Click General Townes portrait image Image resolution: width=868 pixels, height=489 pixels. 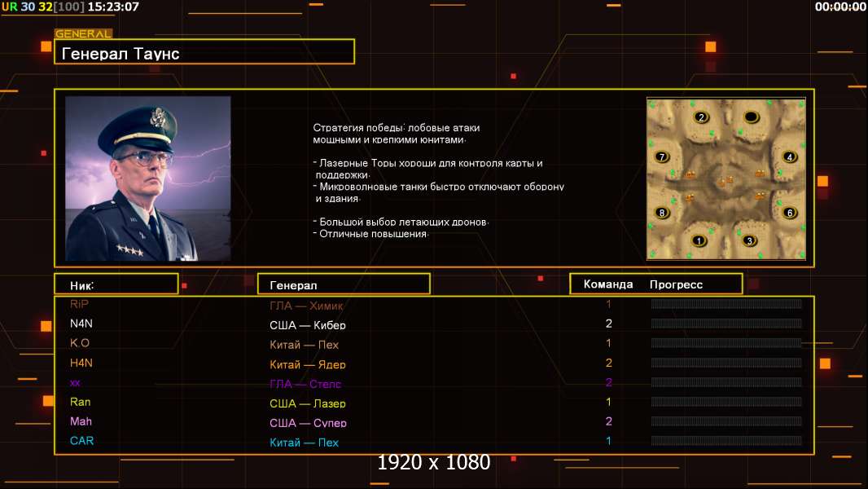(148, 178)
